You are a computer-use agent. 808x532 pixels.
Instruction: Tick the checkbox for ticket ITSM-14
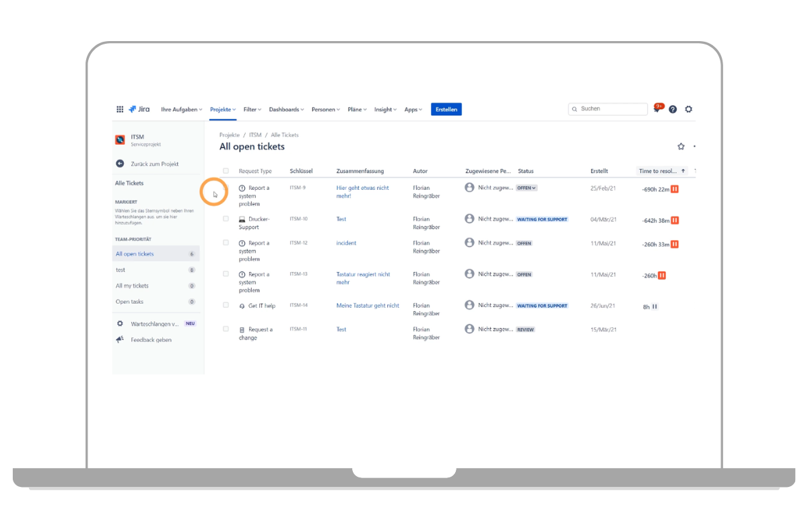pyautogui.click(x=226, y=305)
